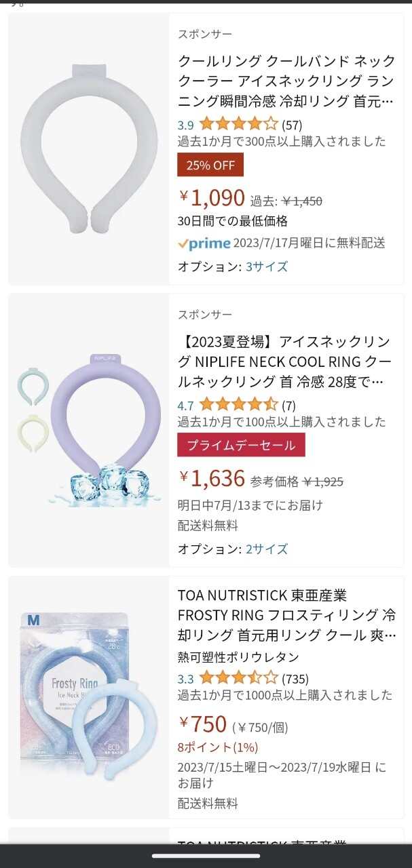The image size is (412, 868).
Task: Tap the プライムデーセール badge
Action: pos(241,446)
